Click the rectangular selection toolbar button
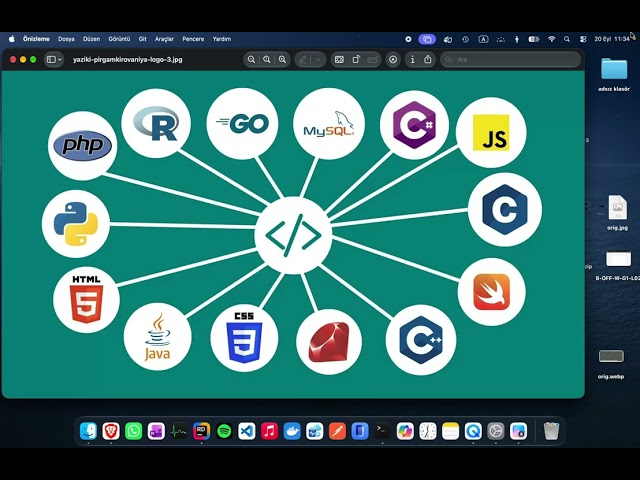Viewport: 640px width, 480px height. 339,60
